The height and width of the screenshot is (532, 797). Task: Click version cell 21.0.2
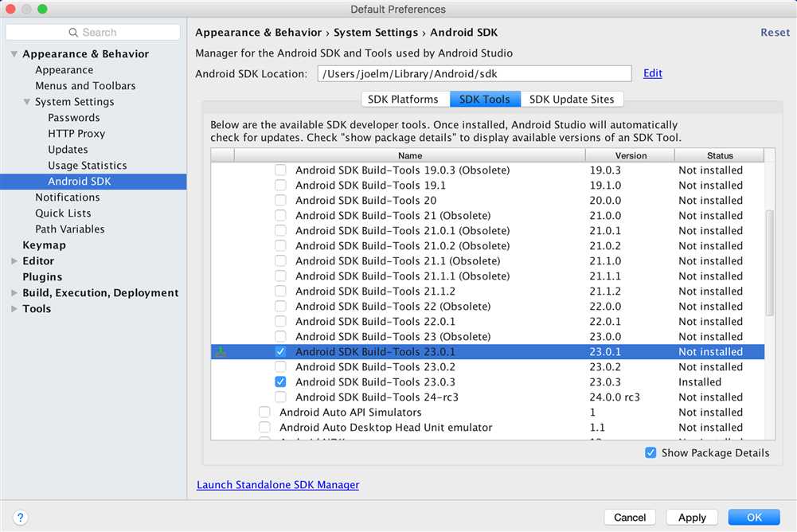tap(605, 245)
